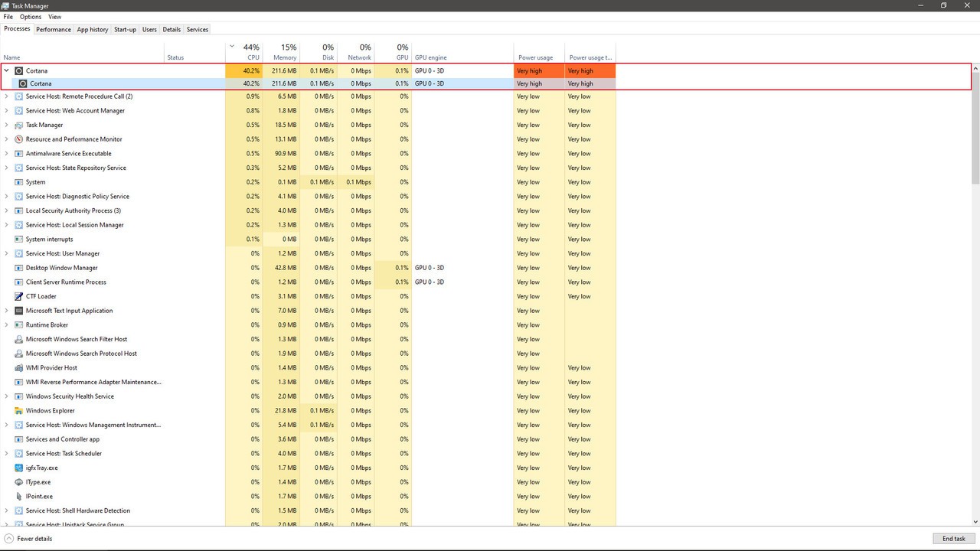Sort processes by Memory column header
980x551 pixels.
coord(284,52)
